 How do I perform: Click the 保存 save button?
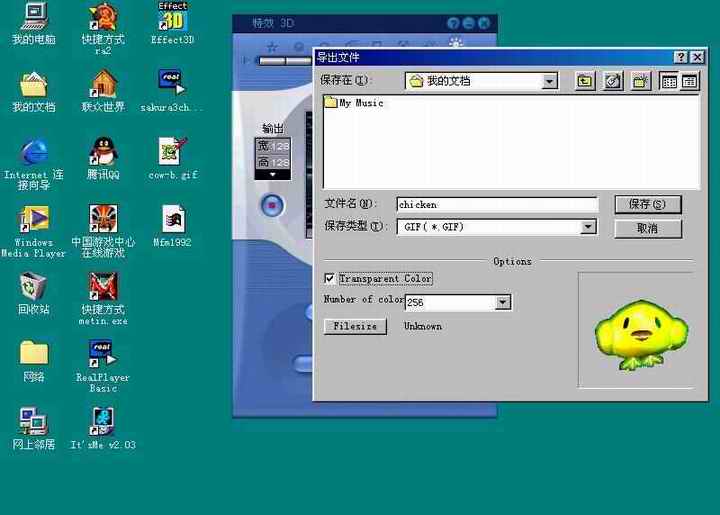click(648, 204)
